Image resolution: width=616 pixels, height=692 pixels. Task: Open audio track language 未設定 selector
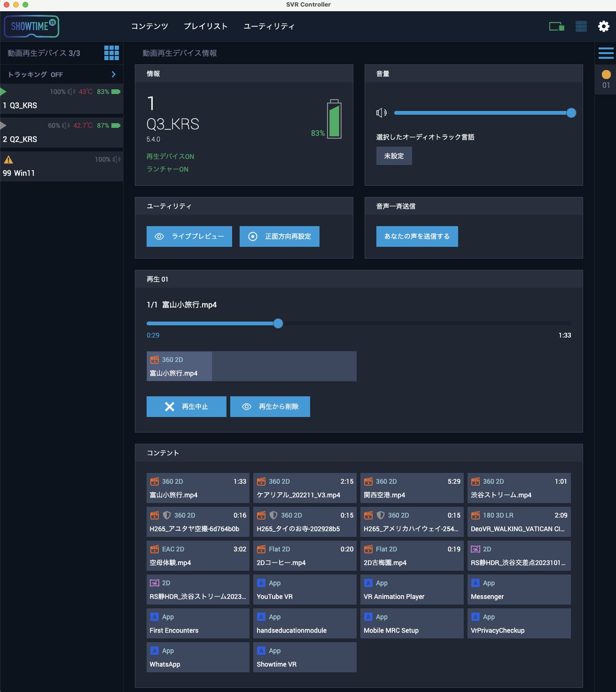(394, 156)
